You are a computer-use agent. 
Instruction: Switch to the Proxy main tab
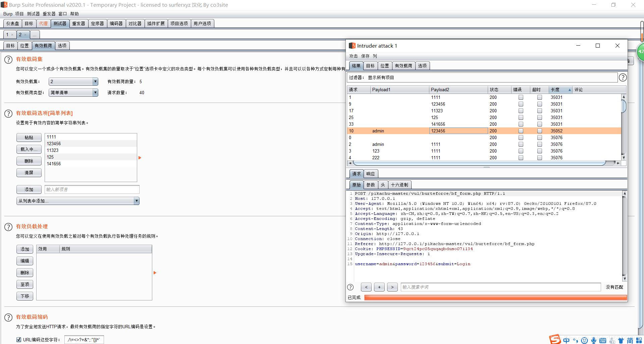tap(43, 23)
